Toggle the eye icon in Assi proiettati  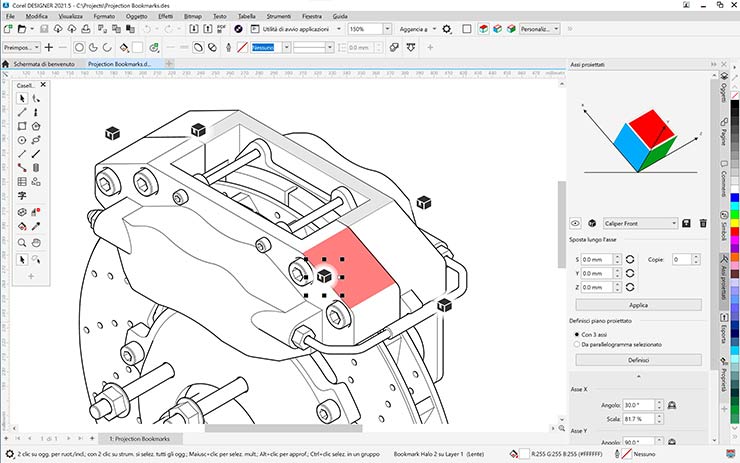pos(576,224)
